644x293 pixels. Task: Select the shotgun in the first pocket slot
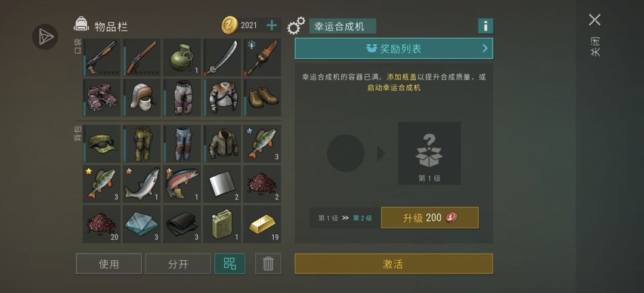pyautogui.click(x=102, y=57)
